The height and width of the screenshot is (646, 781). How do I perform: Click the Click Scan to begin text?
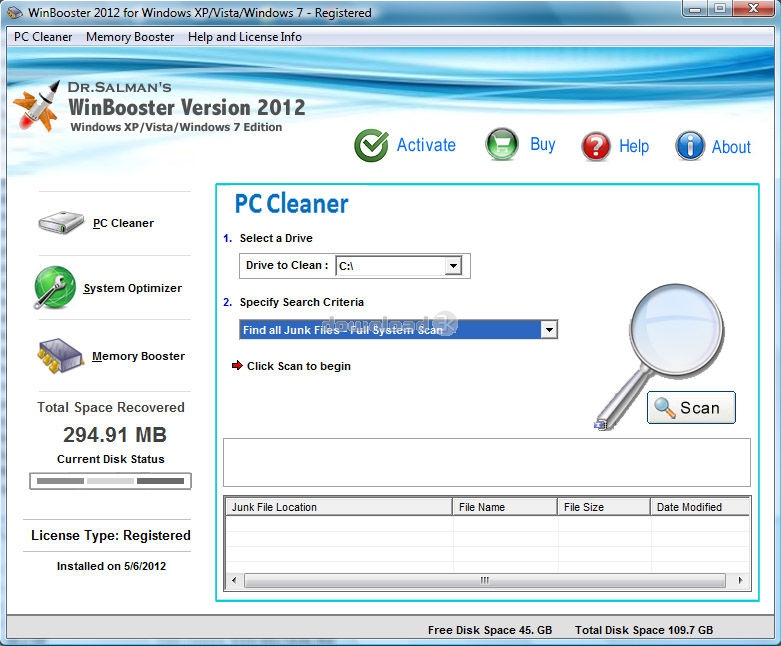299,366
